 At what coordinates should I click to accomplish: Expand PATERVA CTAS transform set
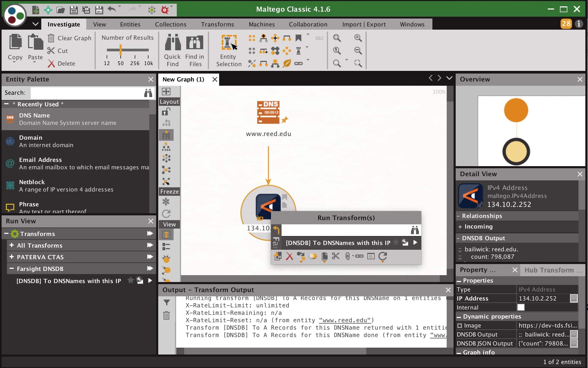tap(12, 257)
